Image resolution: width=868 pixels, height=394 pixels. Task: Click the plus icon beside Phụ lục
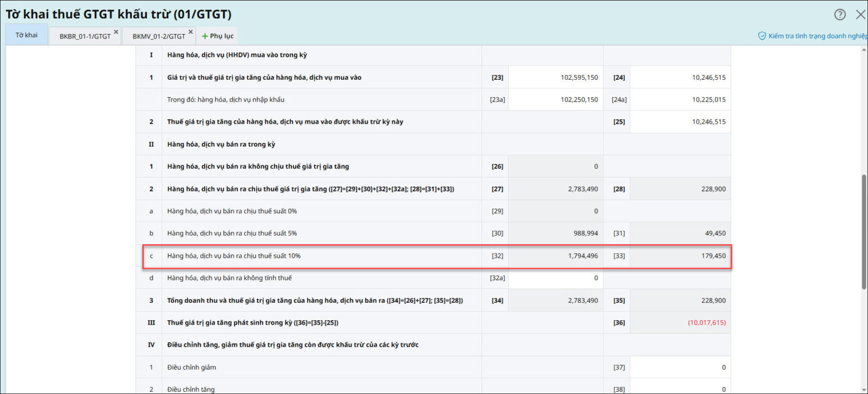(x=205, y=36)
